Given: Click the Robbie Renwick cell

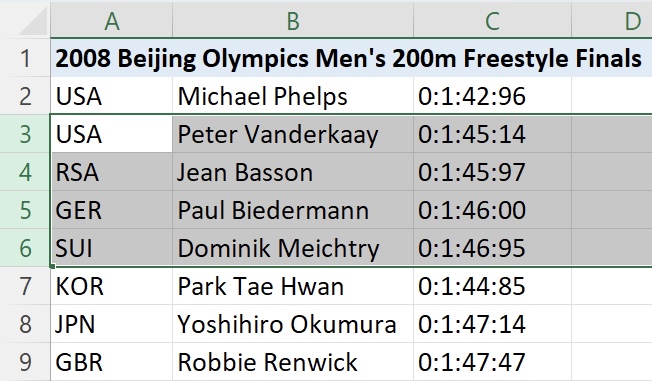Looking at the screenshot, I should click(x=293, y=362).
